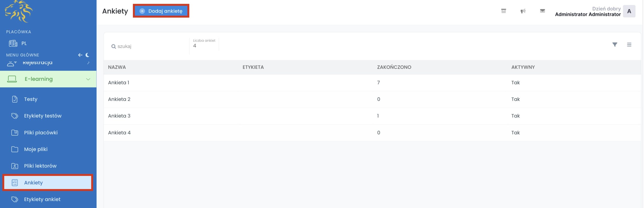Click the lion logo

point(19,11)
